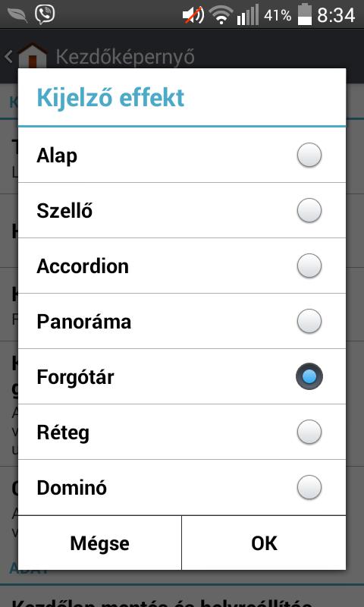Tap the muted sound status icon

tap(193, 15)
